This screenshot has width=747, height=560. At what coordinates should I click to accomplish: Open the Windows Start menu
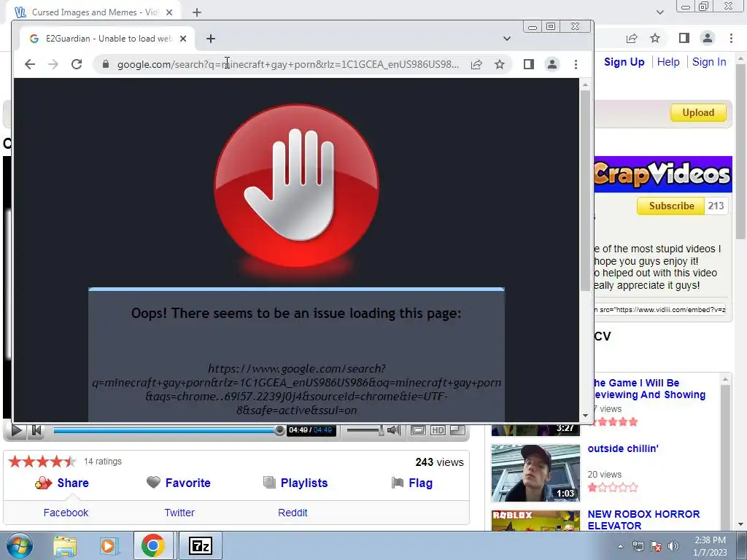[20, 545]
